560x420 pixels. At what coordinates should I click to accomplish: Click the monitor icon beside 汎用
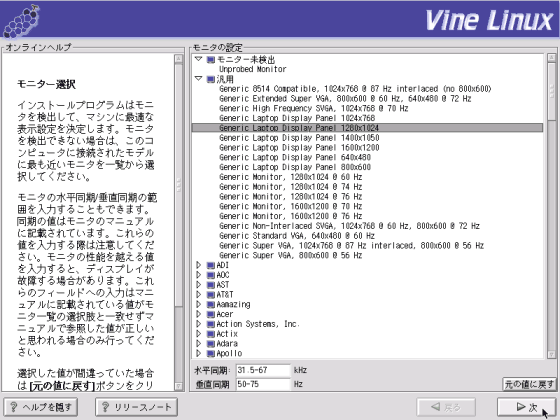211,79
